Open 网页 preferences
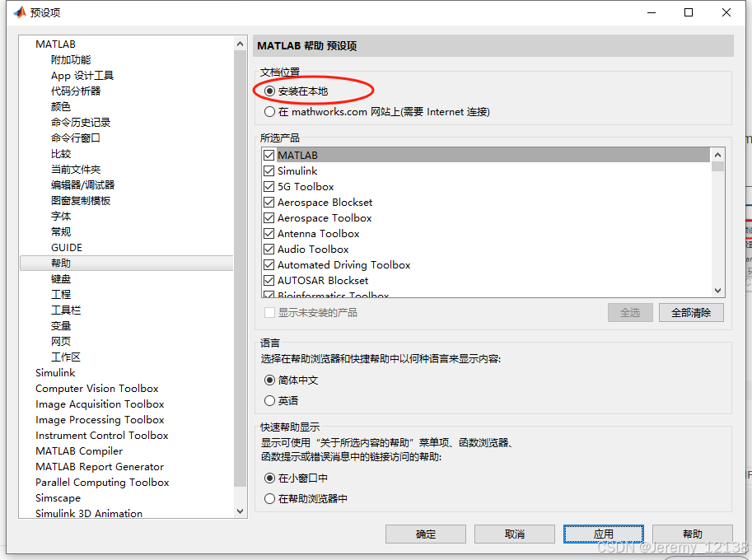This screenshot has height=560, width=752. click(61, 342)
